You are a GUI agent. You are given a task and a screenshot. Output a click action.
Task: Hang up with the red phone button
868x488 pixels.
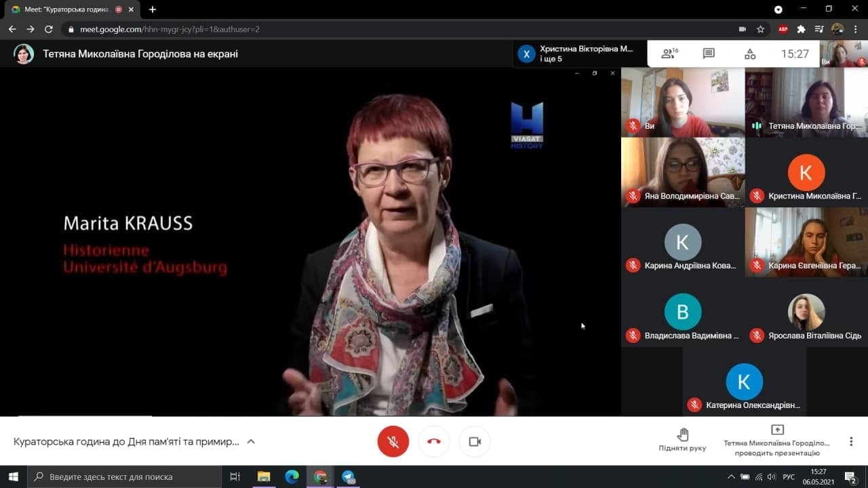coord(434,441)
